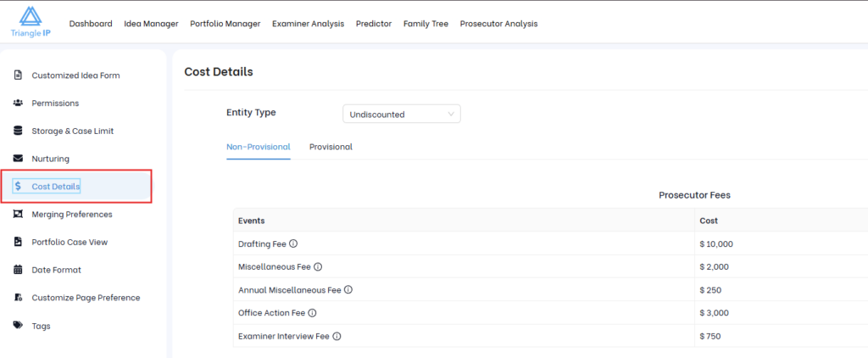Open the Entity Type dropdown
Screen dimensions: 868x358
pos(401,114)
